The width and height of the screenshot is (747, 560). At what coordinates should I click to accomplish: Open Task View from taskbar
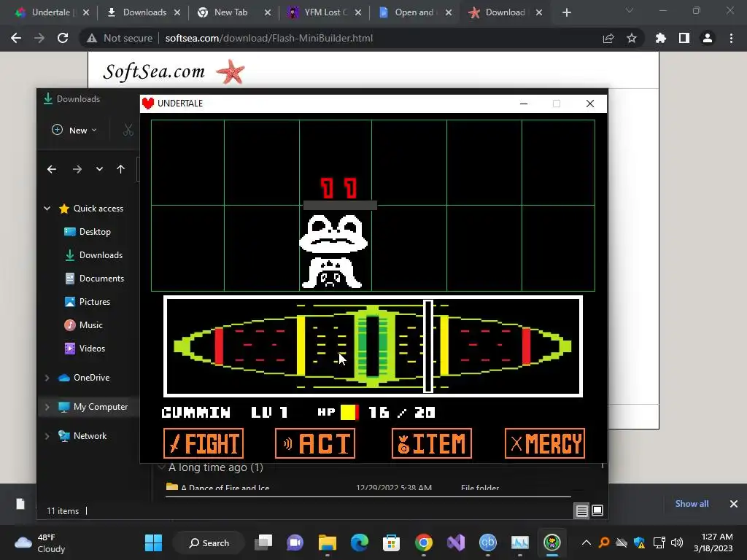(263, 542)
